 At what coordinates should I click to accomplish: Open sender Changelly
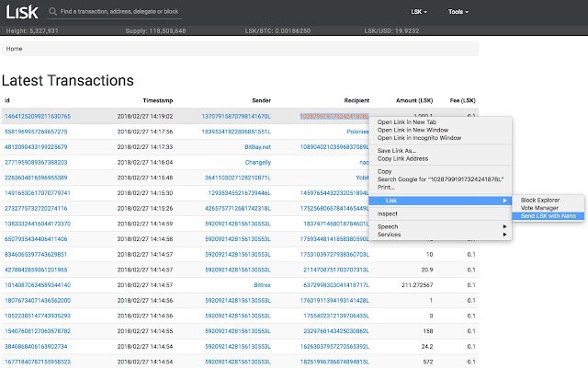coord(258,163)
